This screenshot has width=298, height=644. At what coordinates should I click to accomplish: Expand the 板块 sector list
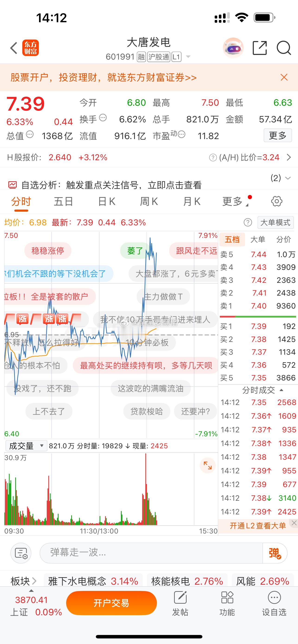click(x=23, y=581)
